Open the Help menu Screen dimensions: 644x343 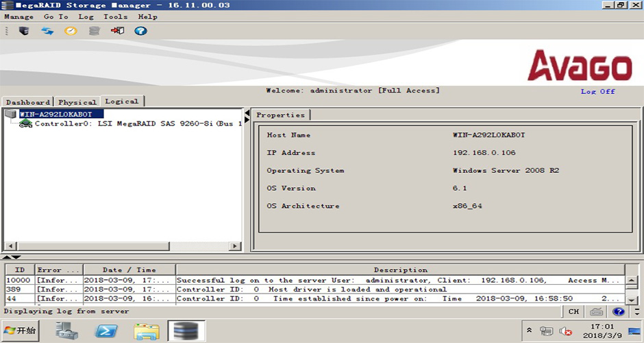147,17
